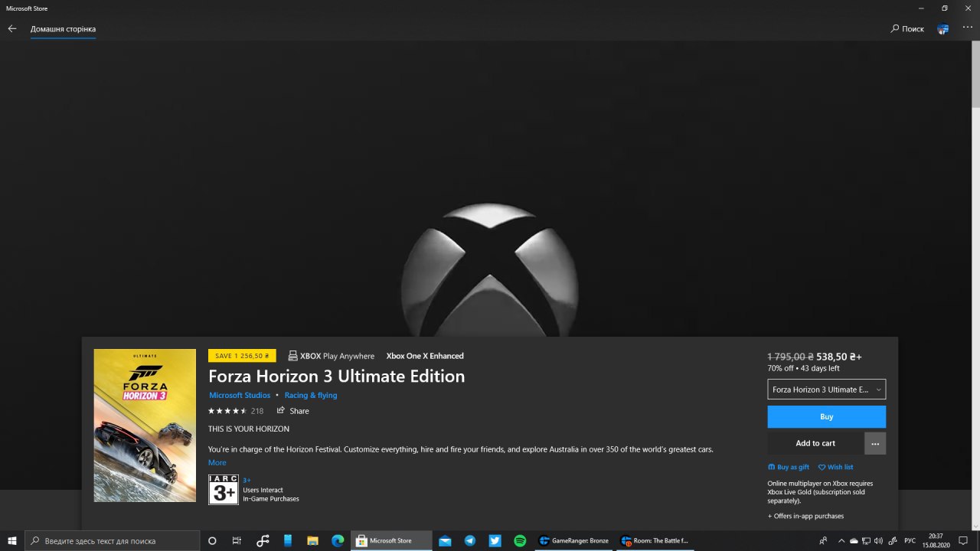The image size is (980, 551).
Task: Click the taskbar search field
Action: click(112, 540)
